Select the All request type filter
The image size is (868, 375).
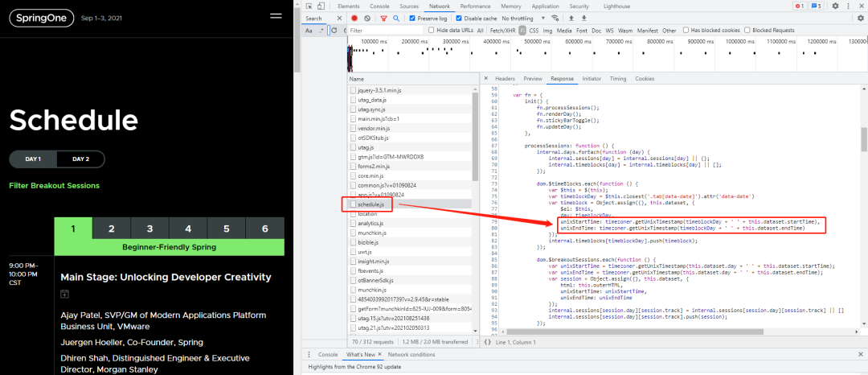480,31
